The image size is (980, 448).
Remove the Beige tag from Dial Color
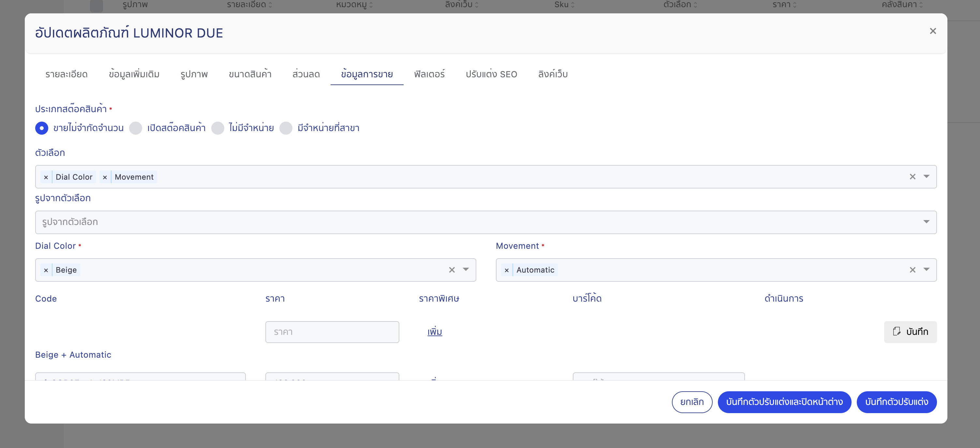click(x=46, y=270)
